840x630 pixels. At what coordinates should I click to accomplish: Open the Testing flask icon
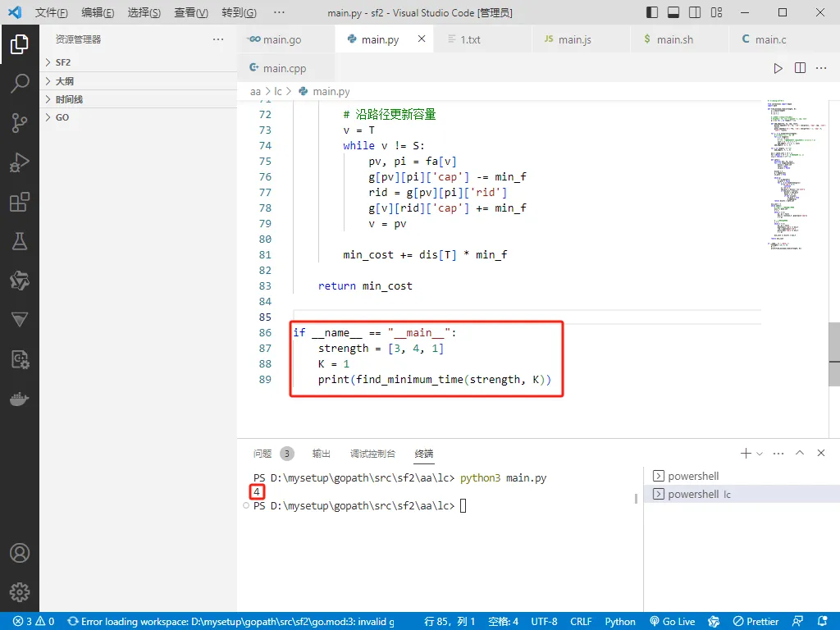click(20, 241)
